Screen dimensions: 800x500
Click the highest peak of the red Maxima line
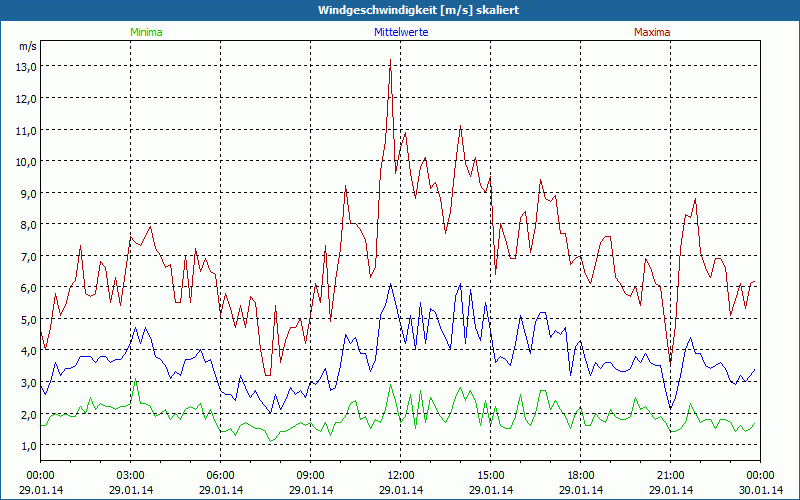[390, 60]
